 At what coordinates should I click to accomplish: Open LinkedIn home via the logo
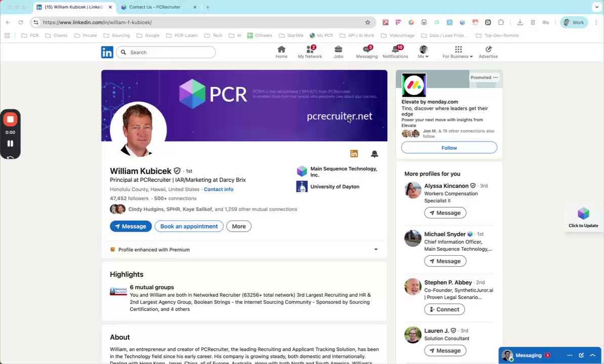[x=107, y=52]
